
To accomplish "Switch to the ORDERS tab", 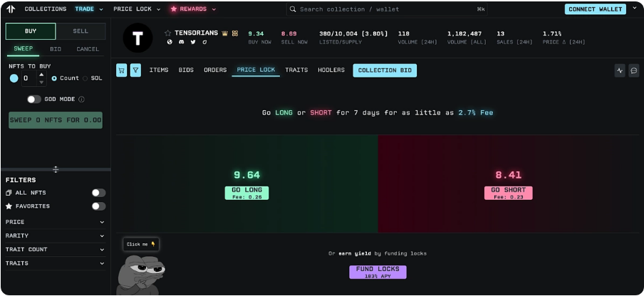I will [x=215, y=70].
